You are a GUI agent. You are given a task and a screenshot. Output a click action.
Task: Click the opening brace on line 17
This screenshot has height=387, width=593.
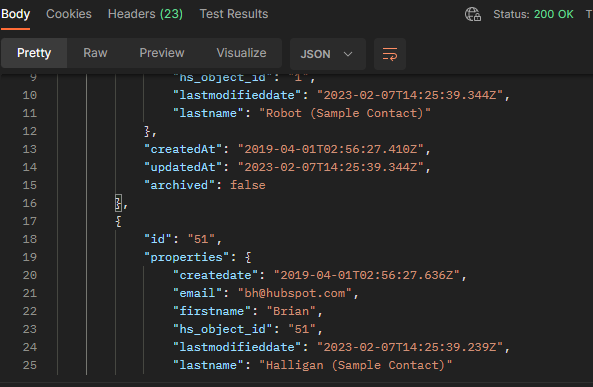118,221
